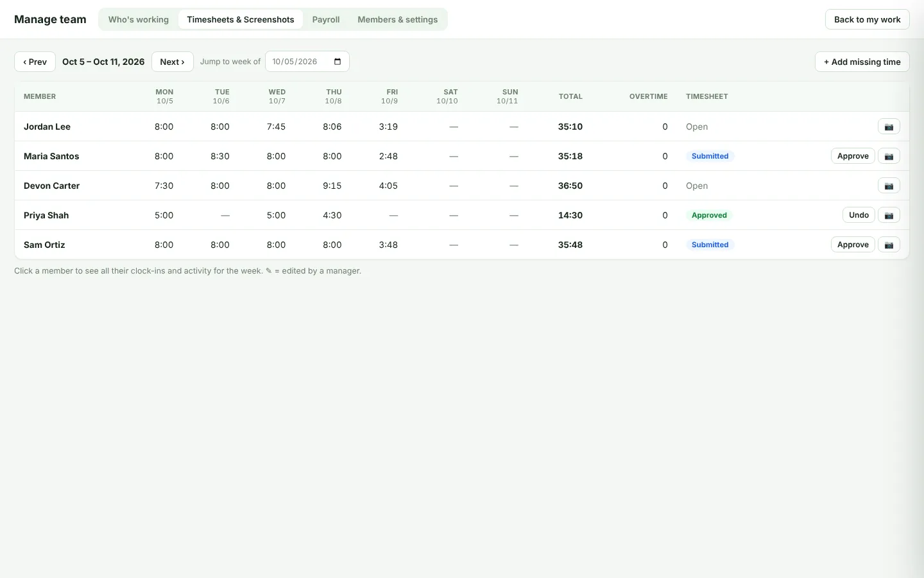The height and width of the screenshot is (578, 924).
Task: Click Jordan Lee's 35:10 total
Action: coord(570,127)
